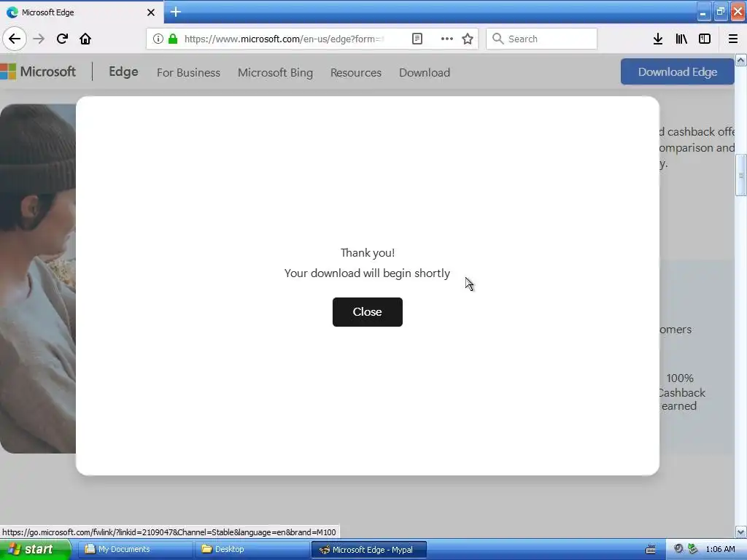This screenshot has height=560, width=747.
Task: Click the keyboard tray icon
Action: [x=650, y=550]
